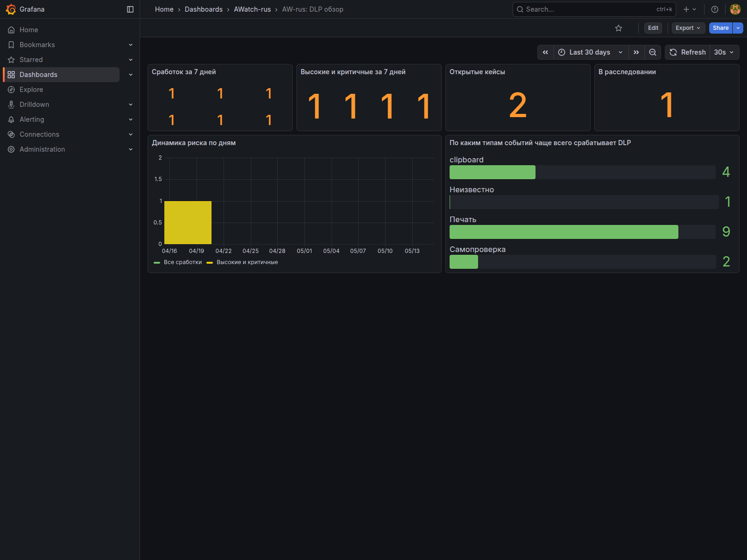The width and height of the screenshot is (747, 560).
Task: Click the Bookmarks icon in sidebar
Action: point(11,45)
